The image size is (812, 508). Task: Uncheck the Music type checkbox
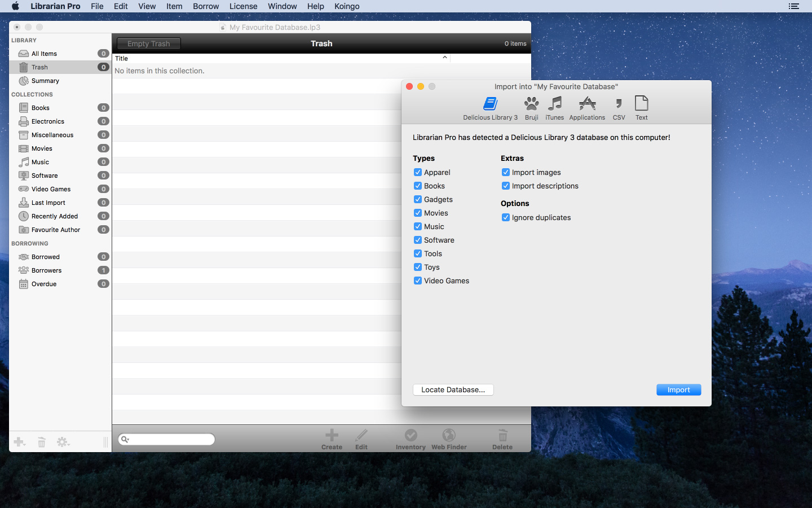(418, 226)
